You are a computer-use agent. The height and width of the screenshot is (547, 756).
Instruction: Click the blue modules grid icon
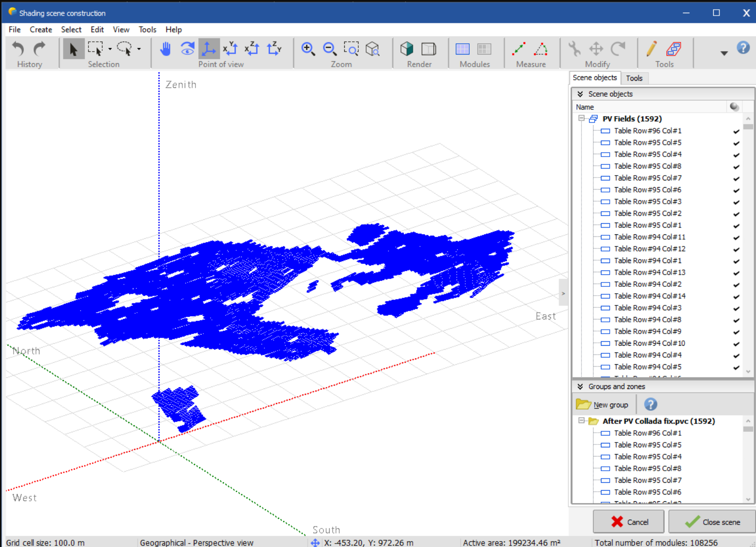tap(462, 49)
